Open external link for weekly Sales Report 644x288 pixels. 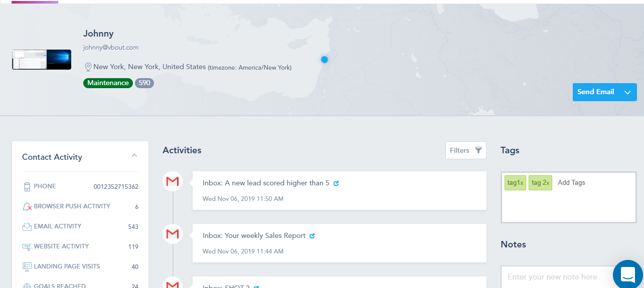[x=312, y=236]
